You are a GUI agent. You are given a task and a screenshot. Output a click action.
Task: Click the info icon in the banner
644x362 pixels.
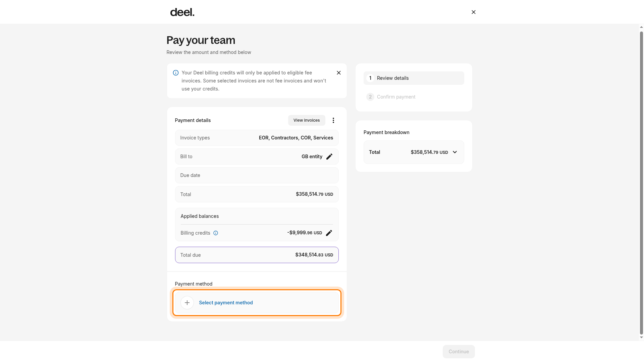click(x=175, y=73)
